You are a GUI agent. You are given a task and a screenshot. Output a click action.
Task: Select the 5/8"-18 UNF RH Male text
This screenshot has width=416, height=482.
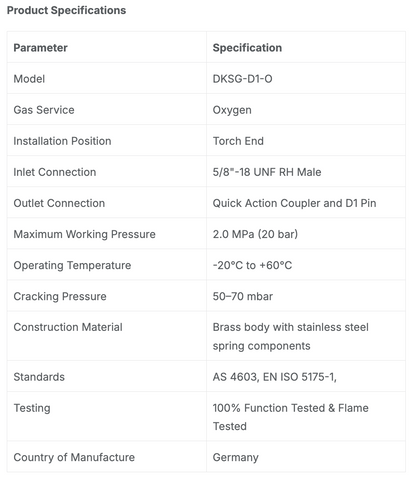267,172
